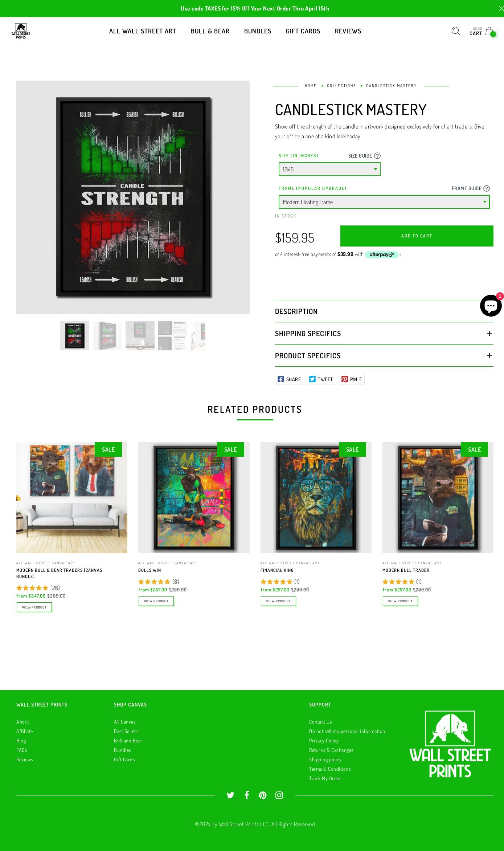504x851 pixels.
Task: View product for Bulls Win
Action: click(x=156, y=601)
